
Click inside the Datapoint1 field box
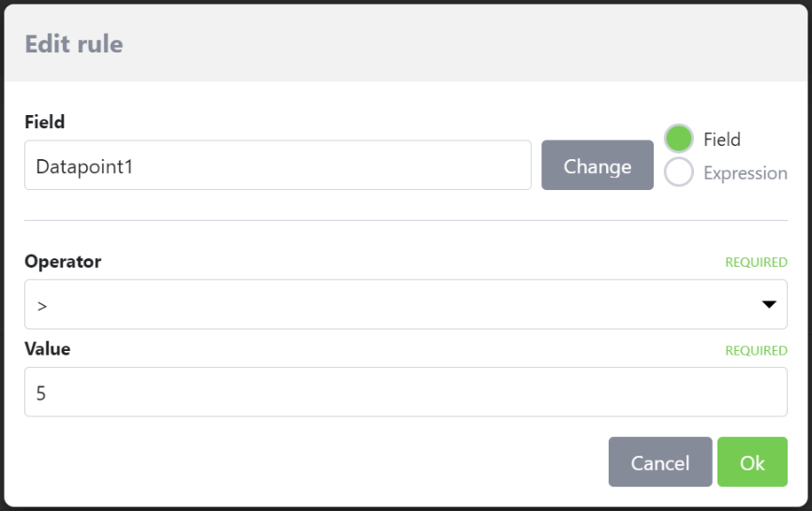[x=277, y=166]
